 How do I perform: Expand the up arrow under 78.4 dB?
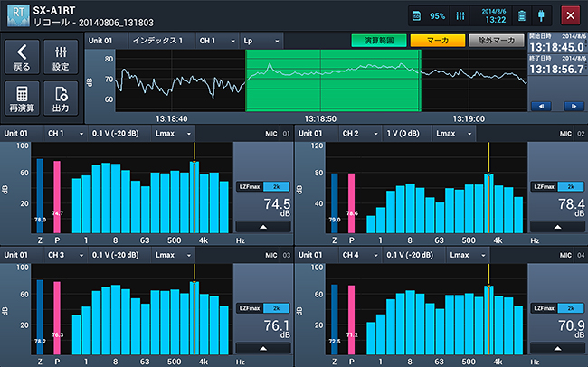tap(557, 227)
